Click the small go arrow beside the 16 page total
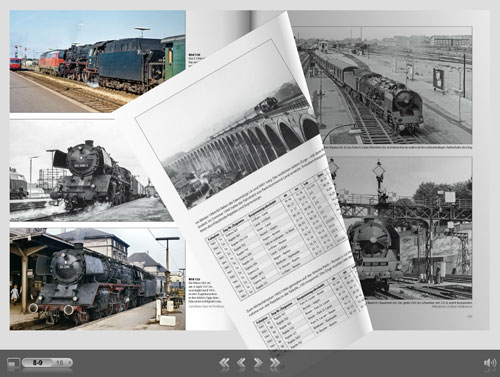This screenshot has height=377, width=500. point(69,362)
